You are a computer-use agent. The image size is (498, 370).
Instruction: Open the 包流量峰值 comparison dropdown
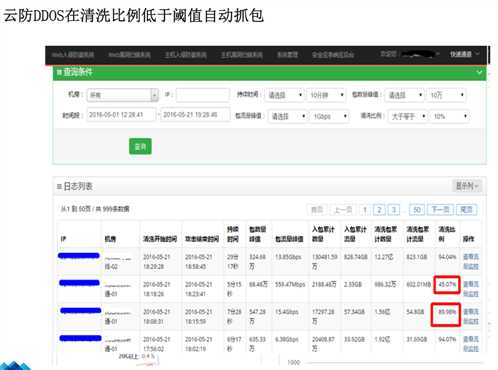[x=288, y=116]
